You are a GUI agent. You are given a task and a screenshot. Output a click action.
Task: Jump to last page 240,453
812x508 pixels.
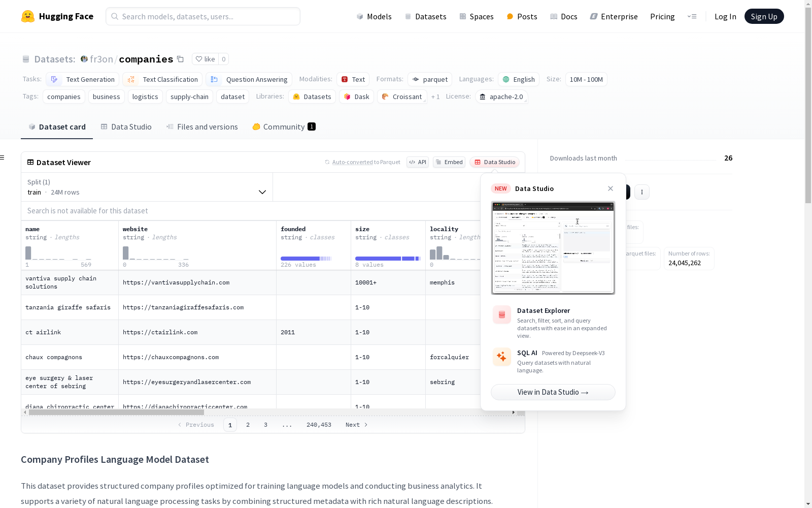(x=319, y=425)
